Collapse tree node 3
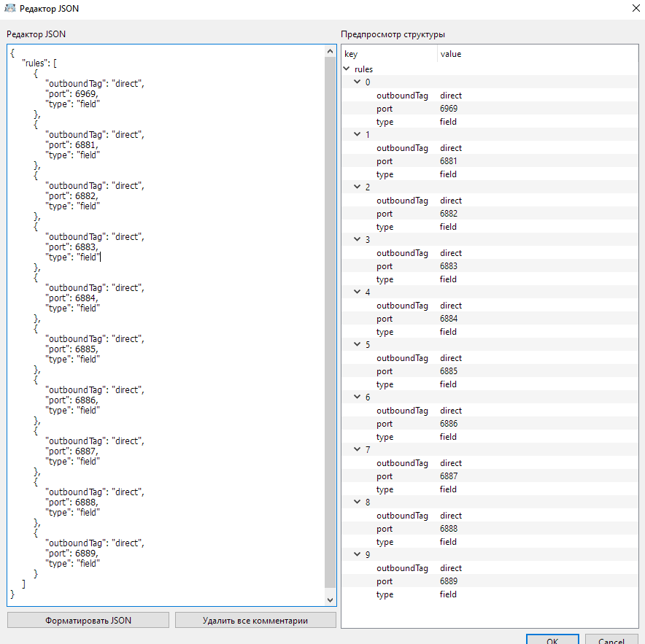This screenshot has width=645, height=644. 357,239
